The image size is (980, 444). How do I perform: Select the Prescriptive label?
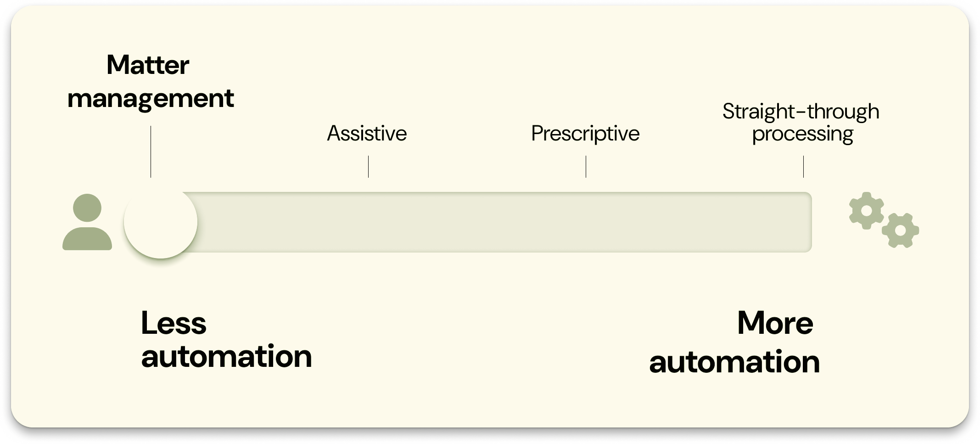coord(585,134)
